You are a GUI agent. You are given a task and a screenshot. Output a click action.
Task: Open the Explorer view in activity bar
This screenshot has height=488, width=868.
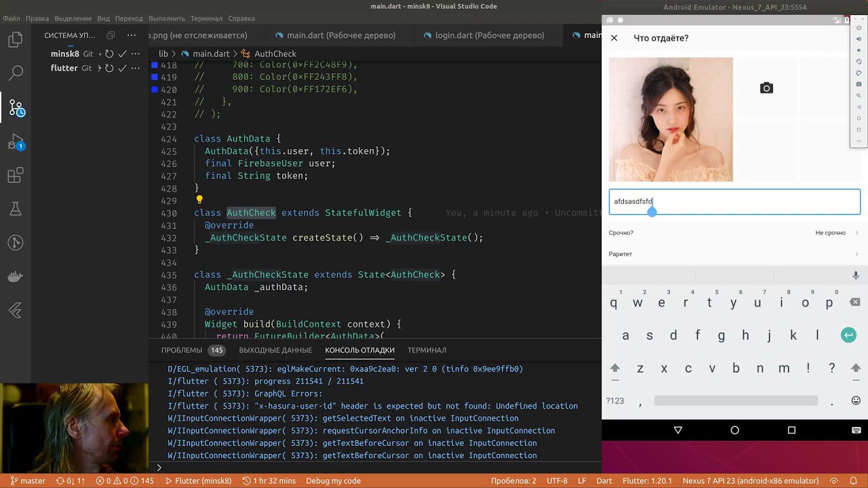pyautogui.click(x=16, y=40)
